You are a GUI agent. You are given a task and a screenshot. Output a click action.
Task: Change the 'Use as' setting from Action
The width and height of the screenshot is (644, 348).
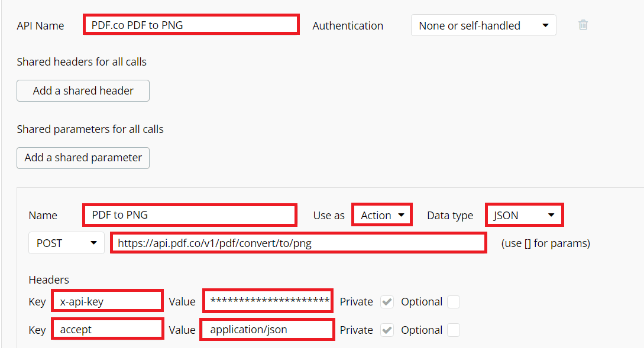[x=381, y=214]
